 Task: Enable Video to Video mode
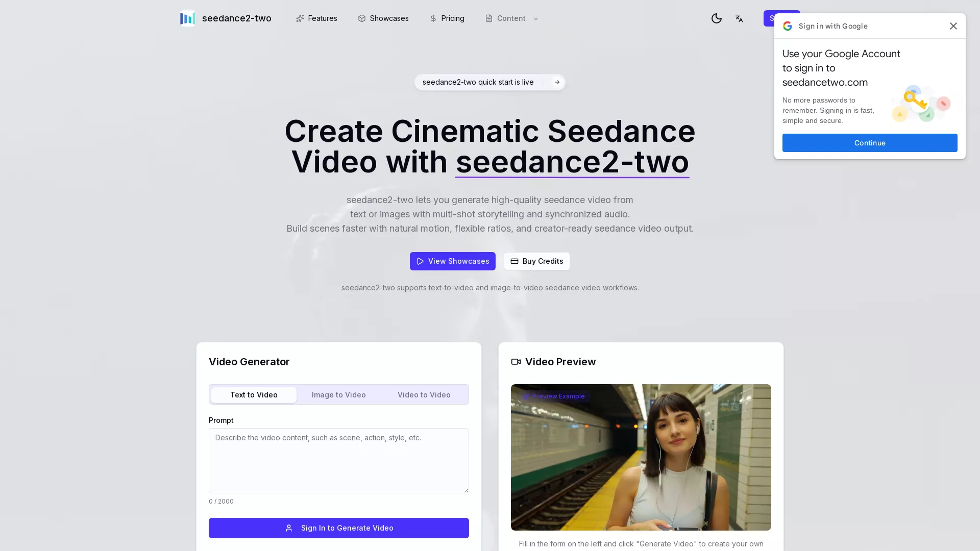point(424,394)
